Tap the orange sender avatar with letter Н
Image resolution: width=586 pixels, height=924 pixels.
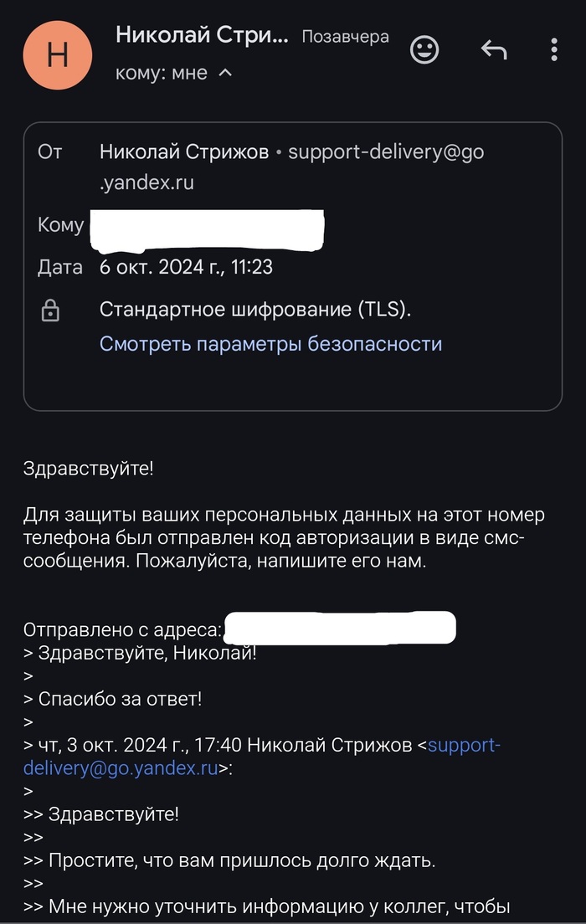[58, 54]
